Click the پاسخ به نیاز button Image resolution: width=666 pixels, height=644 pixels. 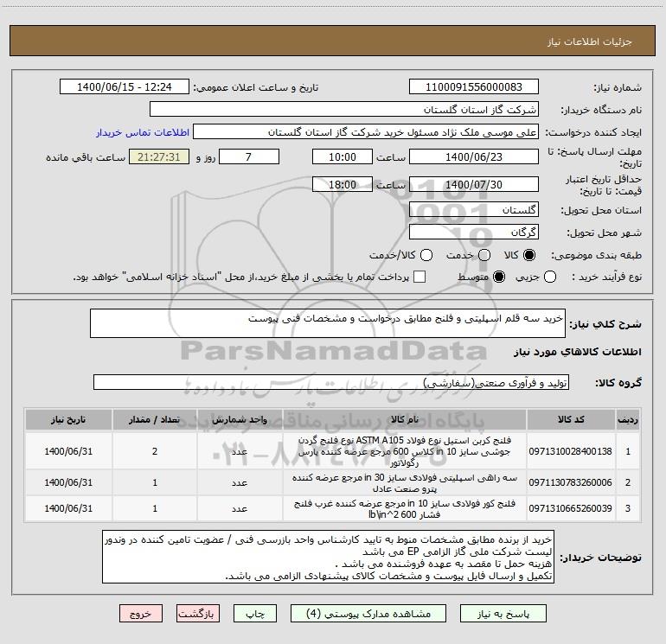click(503, 614)
